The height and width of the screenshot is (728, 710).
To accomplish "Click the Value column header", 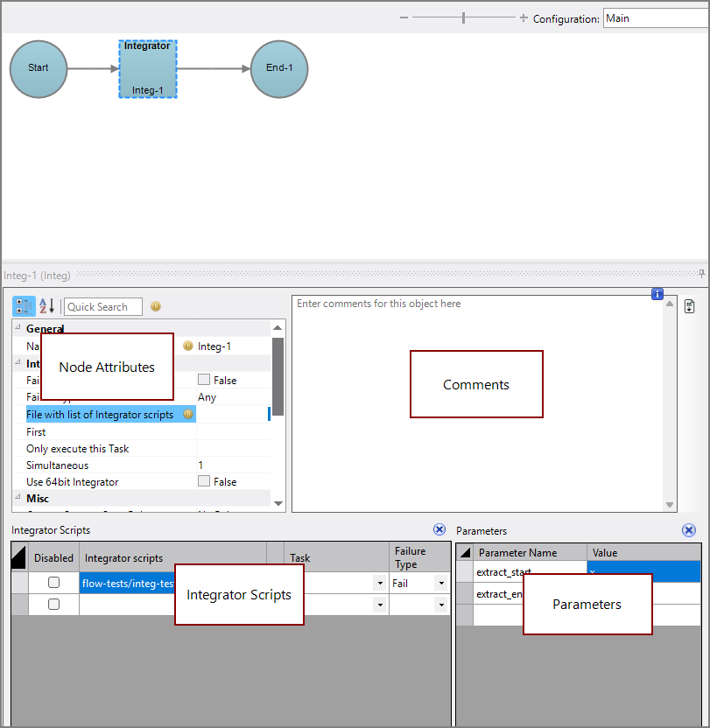I will coord(644,552).
